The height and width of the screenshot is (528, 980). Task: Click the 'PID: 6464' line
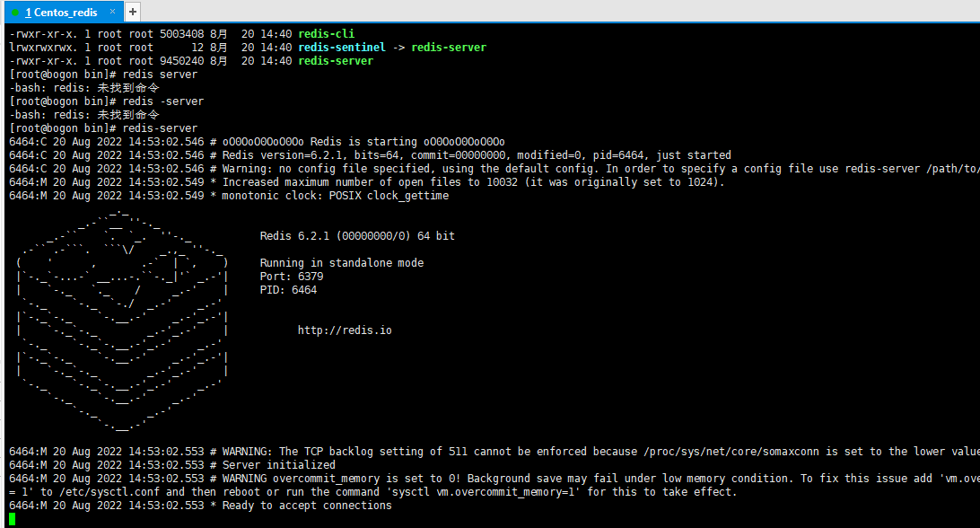click(x=288, y=290)
